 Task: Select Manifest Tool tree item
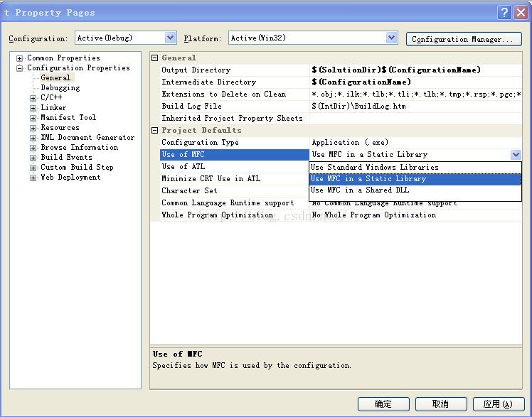(x=68, y=117)
